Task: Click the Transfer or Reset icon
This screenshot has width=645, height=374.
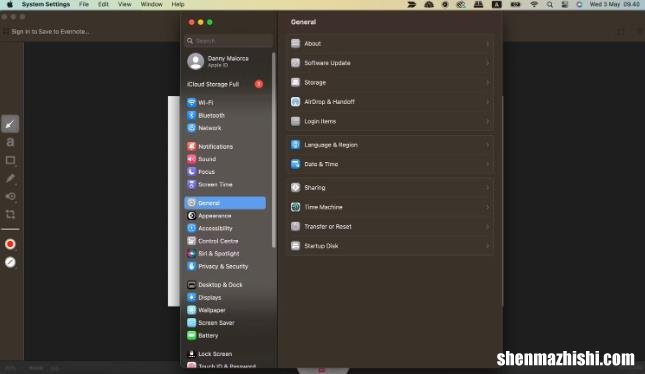Action: click(x=295, y=226)
